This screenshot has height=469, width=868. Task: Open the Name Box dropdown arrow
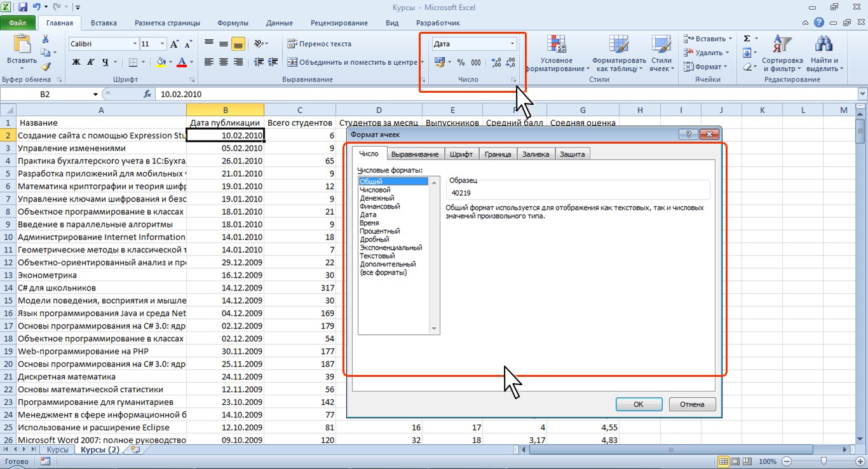[x=96, y=94]
